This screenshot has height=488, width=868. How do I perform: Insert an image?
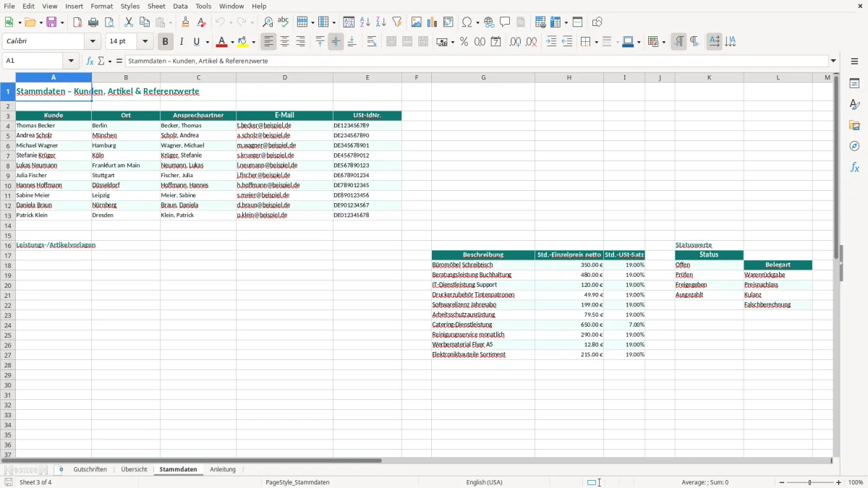pyautogui.click(x=417, y=22)
